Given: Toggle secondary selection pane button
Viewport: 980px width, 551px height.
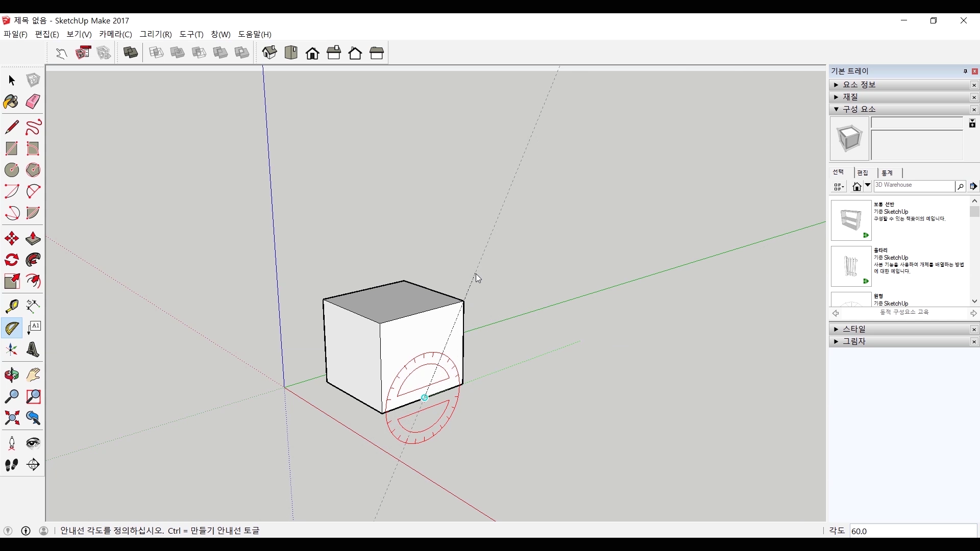Looking at the screenshot, I should 972,123.
